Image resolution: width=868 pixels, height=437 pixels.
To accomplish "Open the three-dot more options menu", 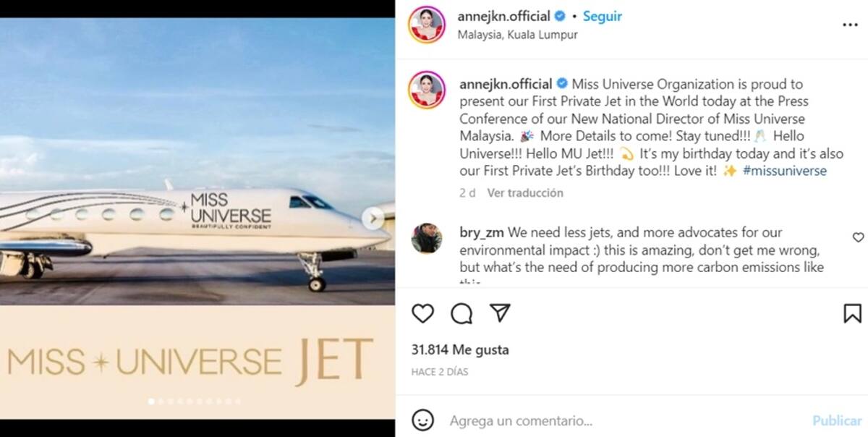I will click(x=850, y=25).
